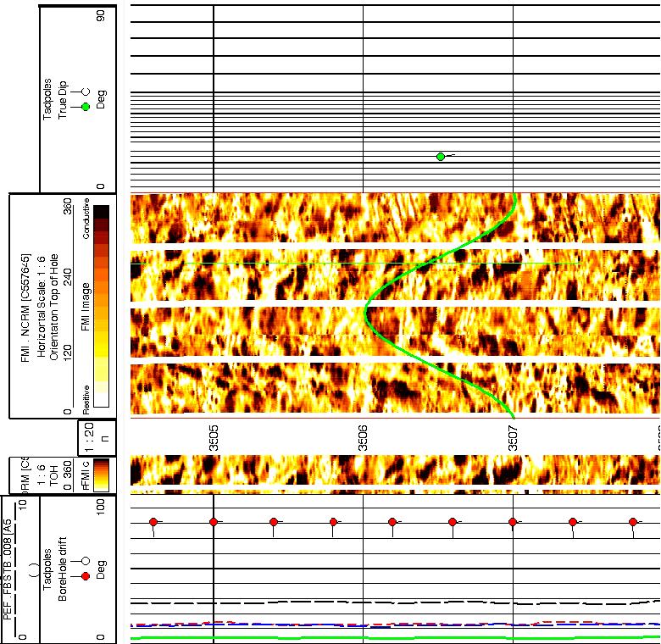Click the small color bar in the narrow FMI header

tap(101, 474)
